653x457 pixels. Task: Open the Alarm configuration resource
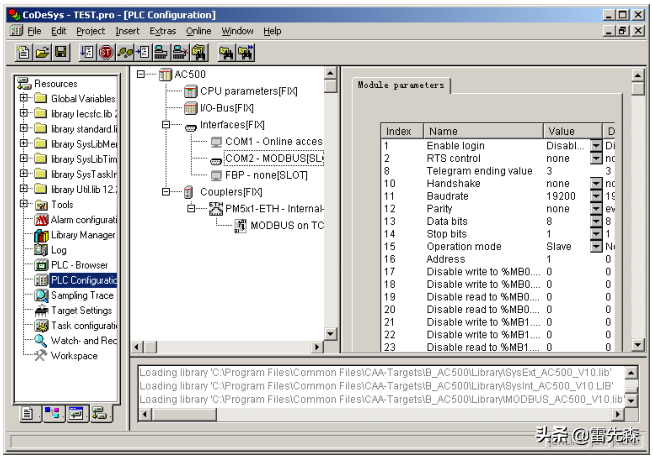82,220
